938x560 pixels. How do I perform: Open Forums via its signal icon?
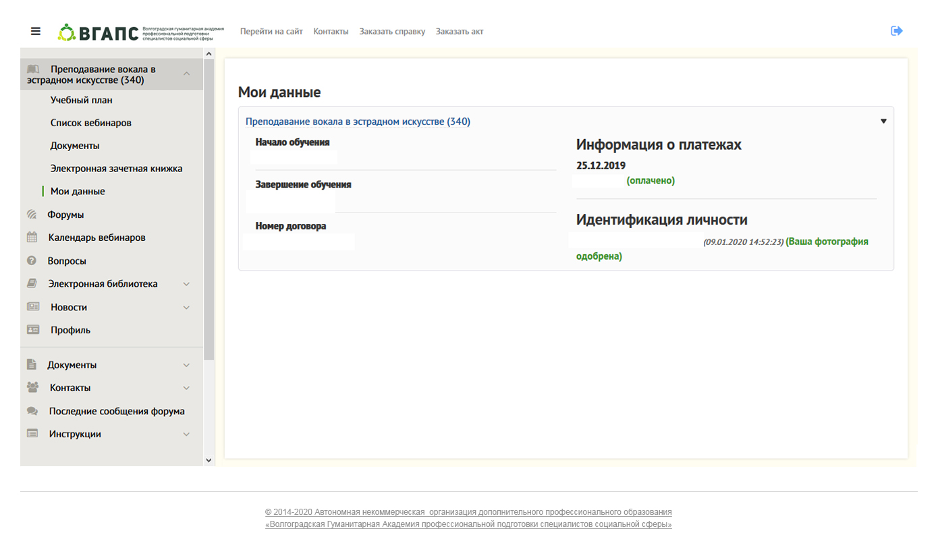click(32, 215)
